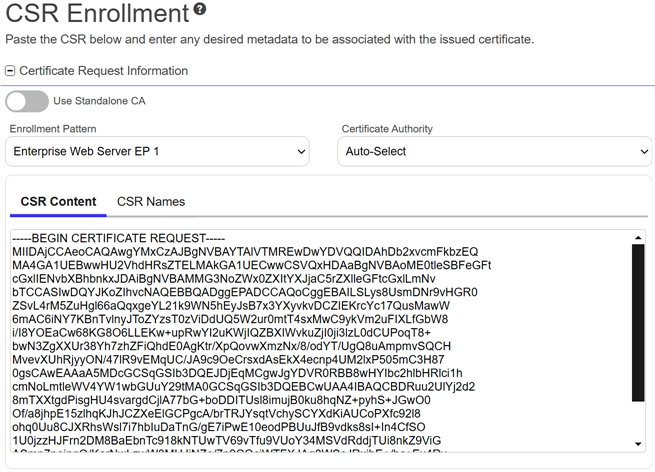
Task: Switch to the CSR Names tab
Action: point(151,201)
